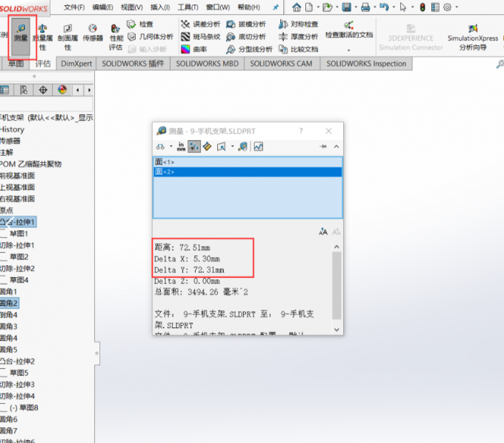Click the measurement history graph icon
The image size is (504, 443).
pyautogui.click(x=259, y=147)
